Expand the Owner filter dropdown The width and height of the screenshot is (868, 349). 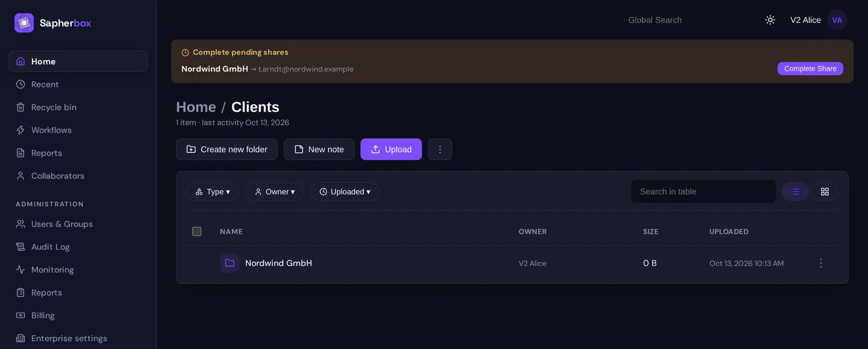point(275,192)
